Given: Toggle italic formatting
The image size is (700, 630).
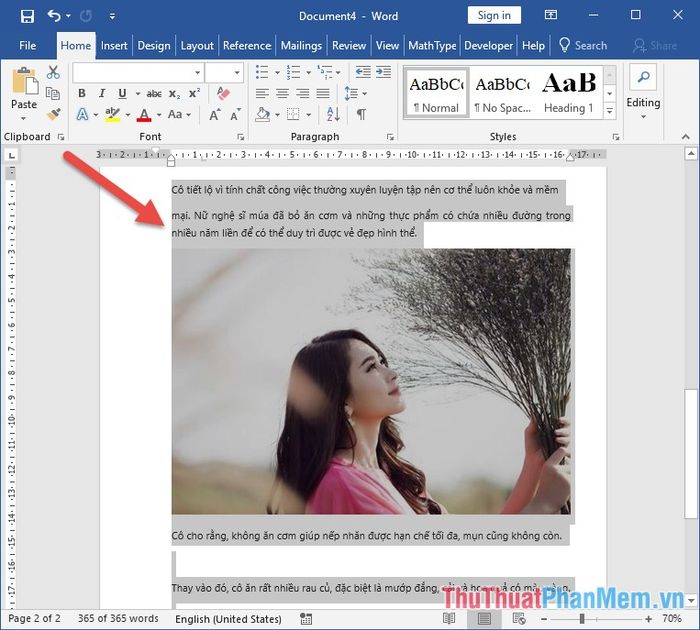Looking at the screenshot, I should pyautogui.click(x=102, y=93).
